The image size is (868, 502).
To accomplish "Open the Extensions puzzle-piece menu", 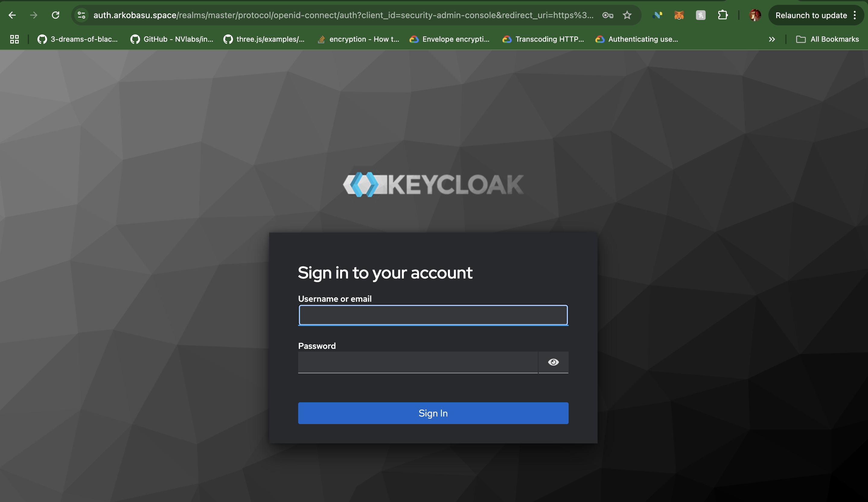I will click(x=722, y=15).
